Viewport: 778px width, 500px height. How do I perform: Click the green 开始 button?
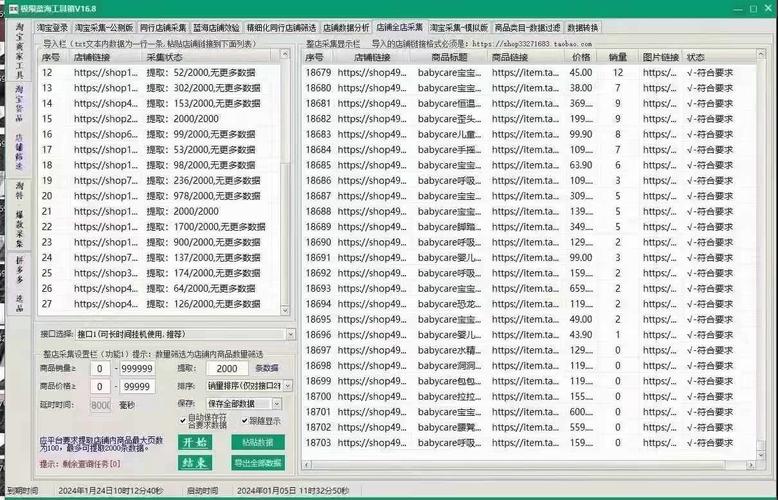pyautogui.click(x=196, y=442)
